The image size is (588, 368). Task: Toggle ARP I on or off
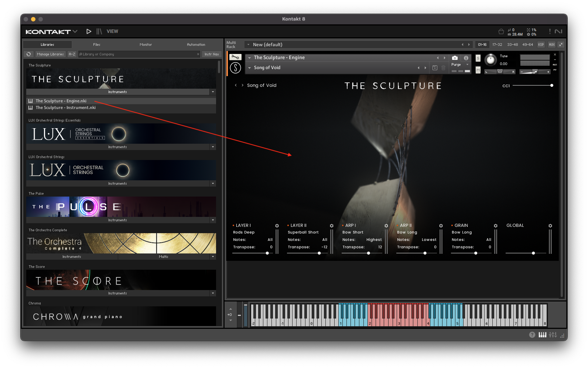(343, 225)
